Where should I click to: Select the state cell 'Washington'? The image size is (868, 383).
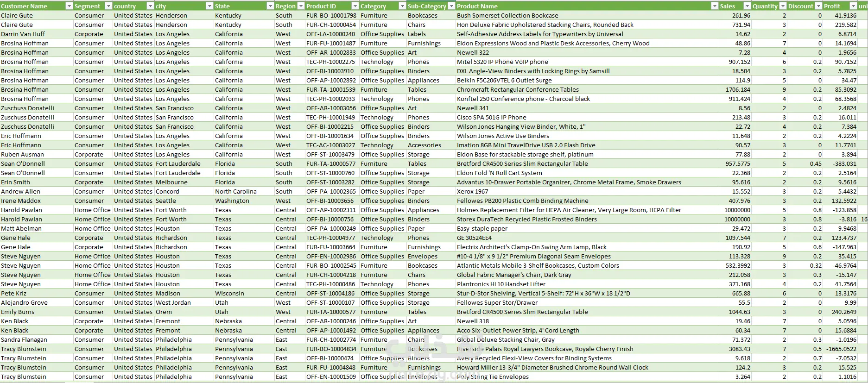pyautogui.click(x=244, y=201)
